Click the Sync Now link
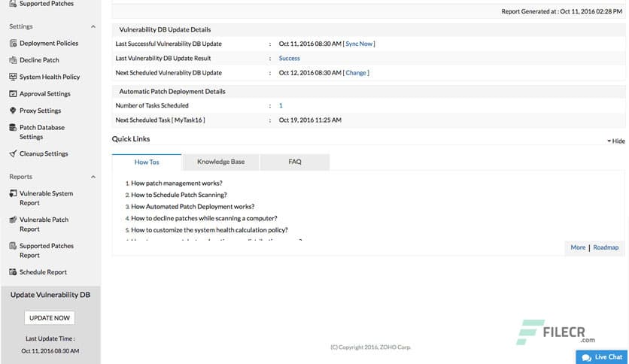Image resolution: width=629 pixels, height=364 pixels. pyautogui.click(x=359, y=44)
